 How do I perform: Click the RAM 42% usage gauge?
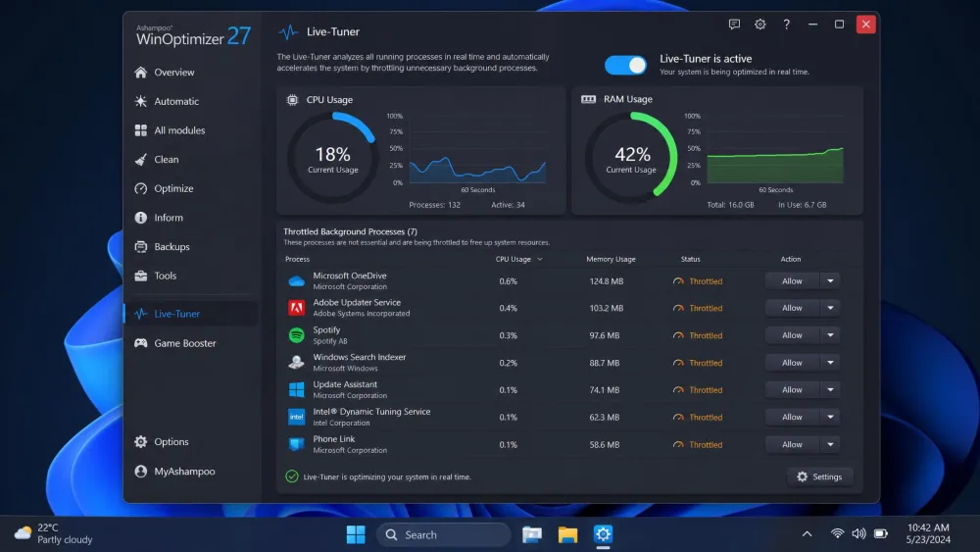click(x=631, y=158)
